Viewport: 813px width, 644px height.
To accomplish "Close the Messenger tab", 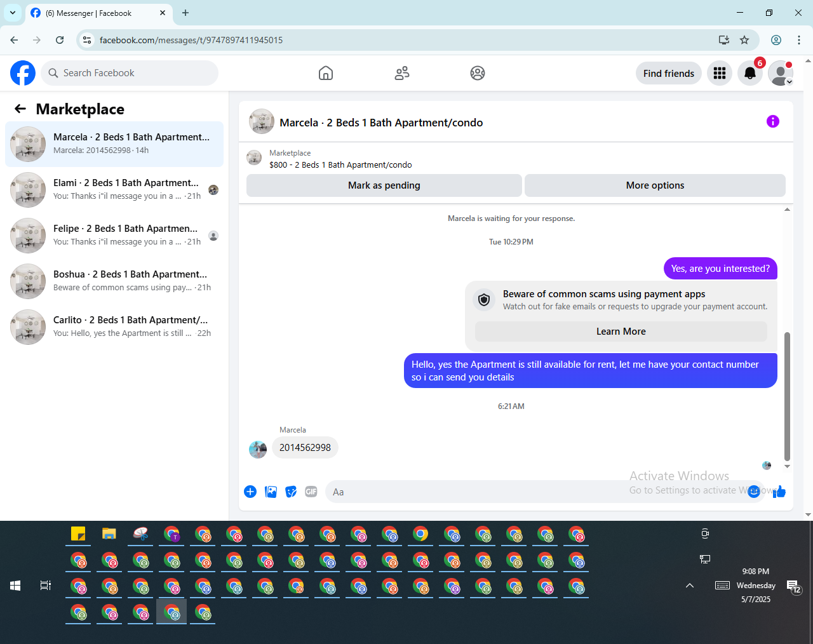I will (163, 13).
